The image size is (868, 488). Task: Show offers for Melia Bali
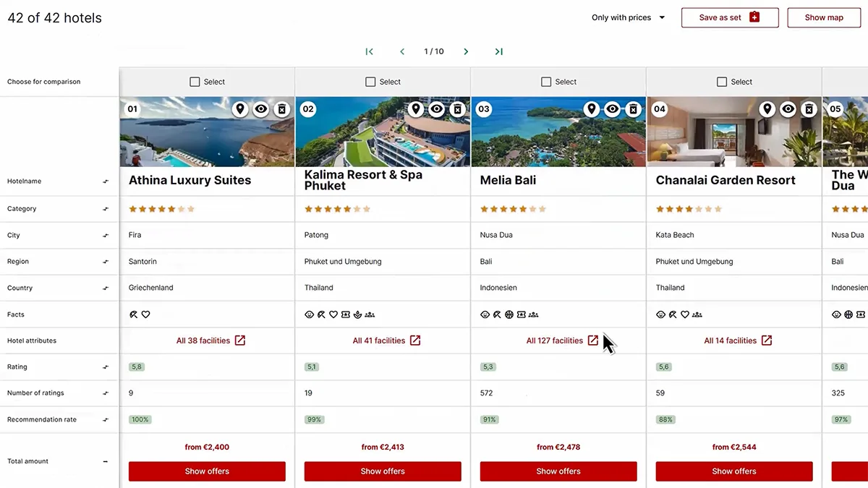(x=558, y=471)
